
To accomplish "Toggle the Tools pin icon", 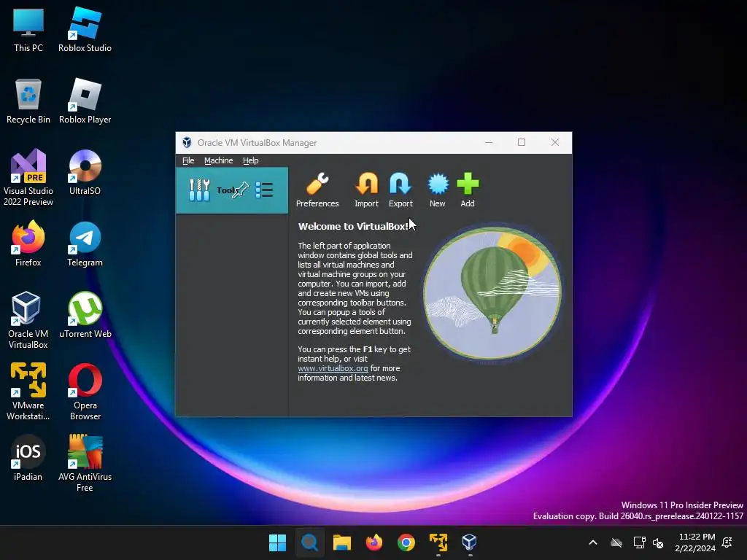I will coord(241,190).
